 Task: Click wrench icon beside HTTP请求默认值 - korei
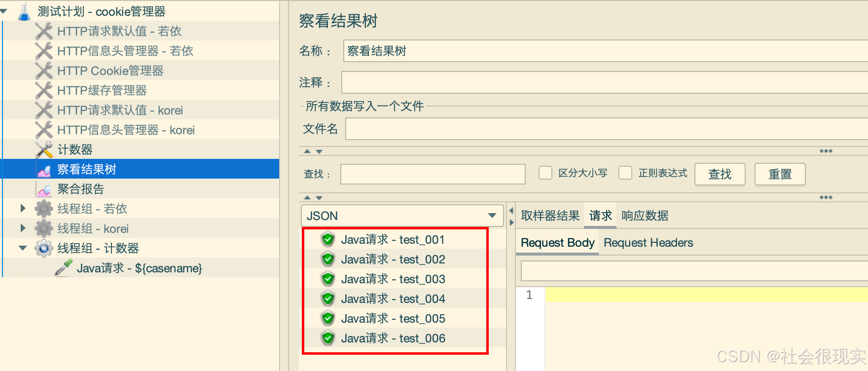click(x=44, y=110)
